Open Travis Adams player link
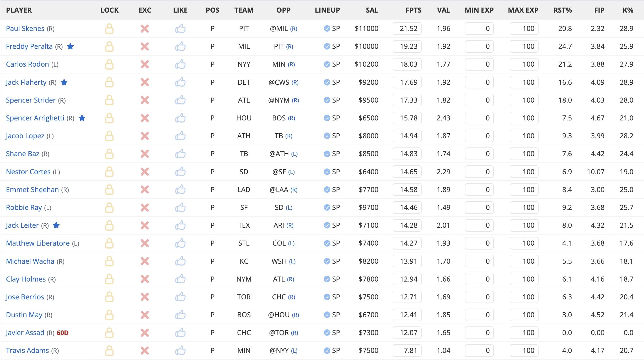The width and height of the screenshot is (644, 360). tap(28, 351)
